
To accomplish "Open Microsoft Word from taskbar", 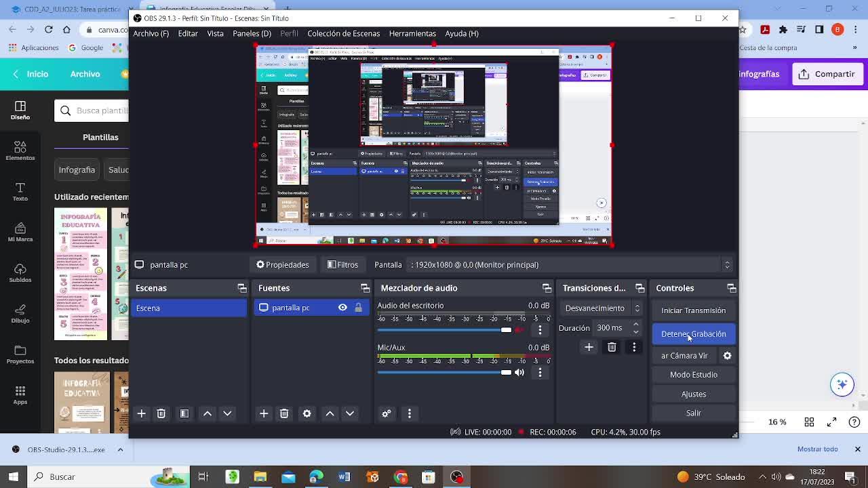I will [x=344, y=477].
